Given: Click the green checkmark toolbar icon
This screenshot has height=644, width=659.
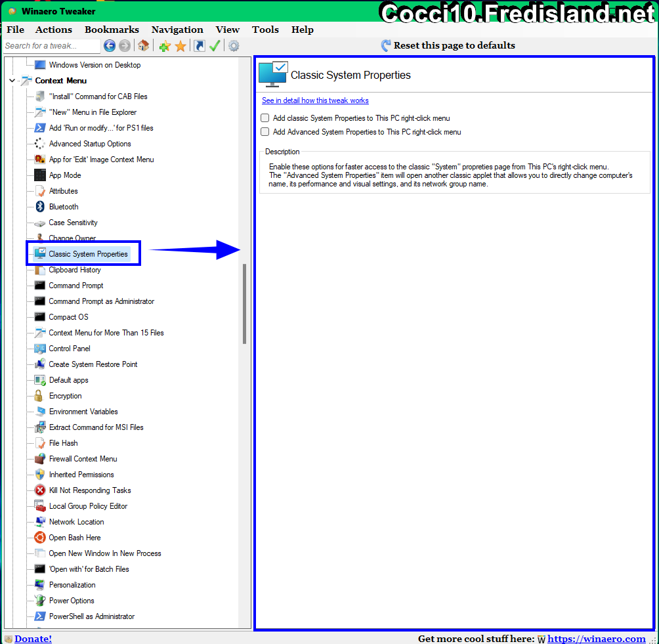Looking at the screenshot, I should pyautogui.click(x=215, y=45).
